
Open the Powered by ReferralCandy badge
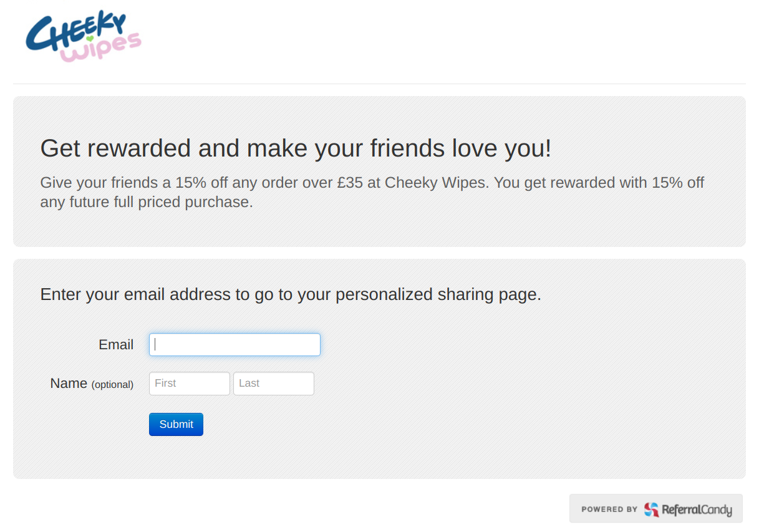coord(655,509)
